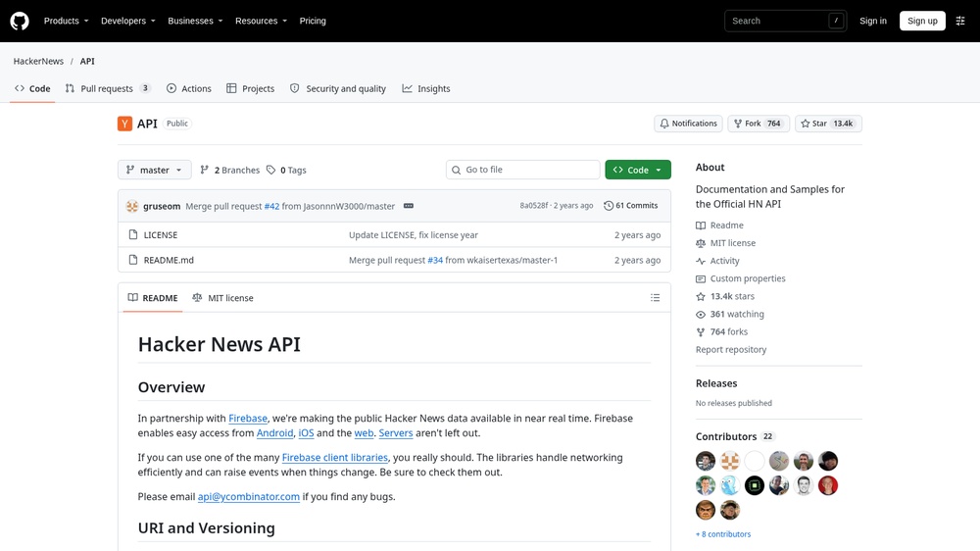Focus the Go to file field

click(x=523, y=170)
